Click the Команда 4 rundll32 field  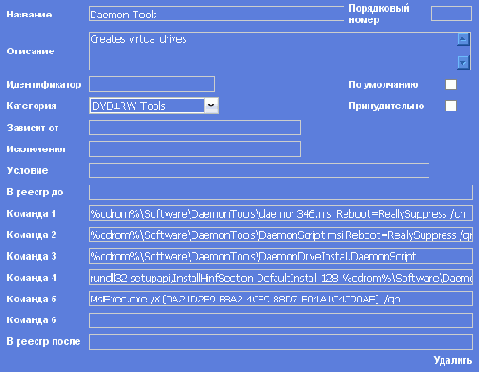tap(281, 277)
